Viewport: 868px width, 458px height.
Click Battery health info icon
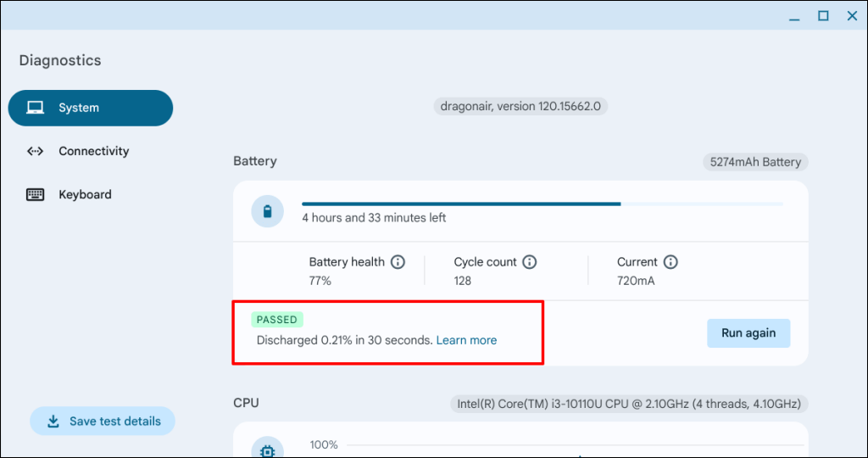click(398, 262)
